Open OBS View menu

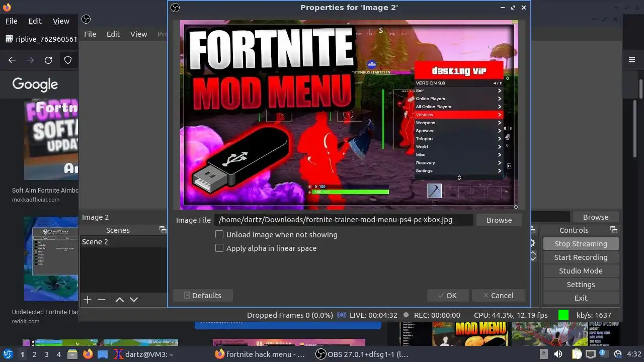(138, 34)
